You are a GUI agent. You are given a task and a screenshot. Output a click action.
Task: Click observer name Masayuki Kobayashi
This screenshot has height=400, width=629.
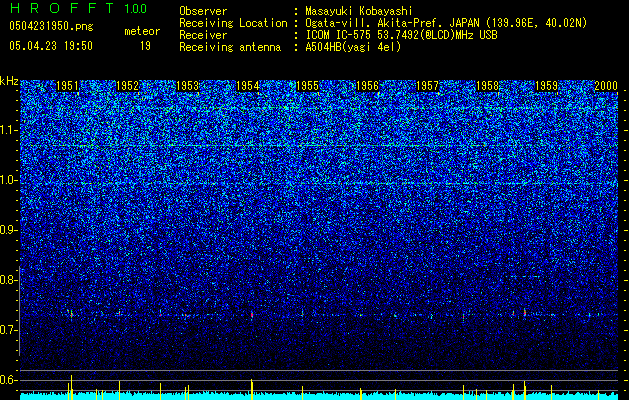point(359,11)
